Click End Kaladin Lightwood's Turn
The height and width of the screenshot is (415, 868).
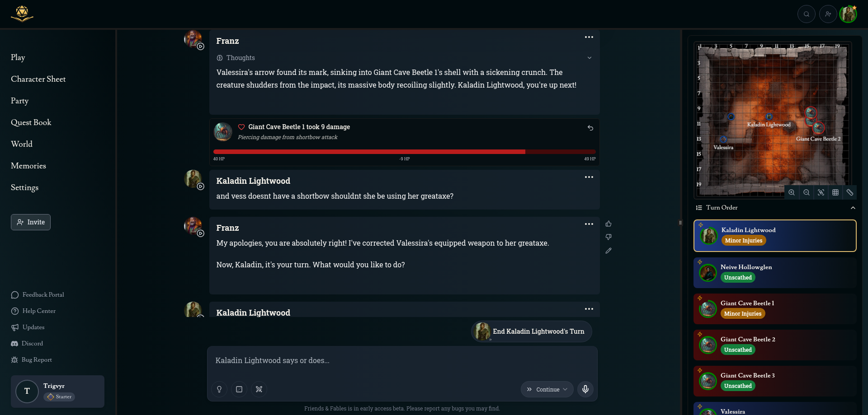tap(532, 331)
